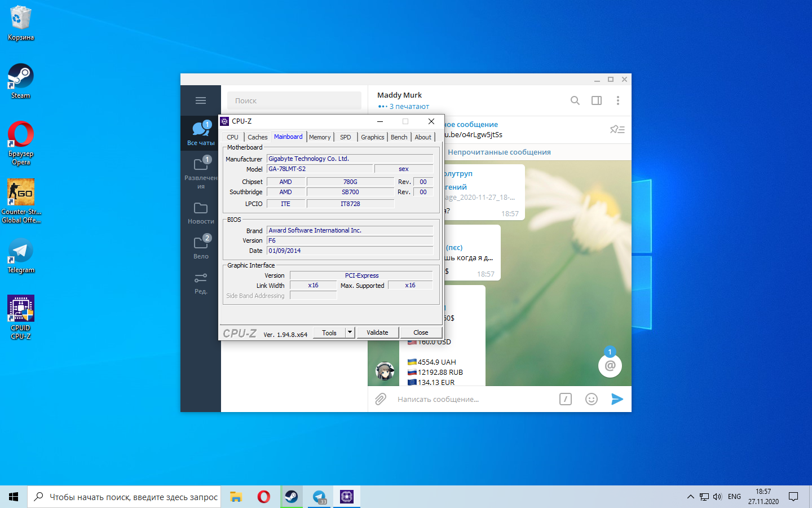Open the Telegram desktop shortcut
The height and width of the screenshot is (508, 812).
coord(21,256)
